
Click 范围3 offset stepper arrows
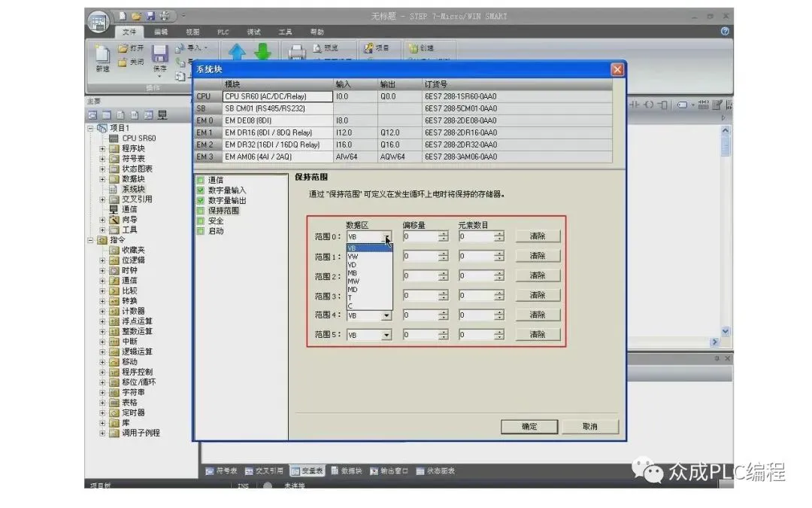[x=443, y=296]
